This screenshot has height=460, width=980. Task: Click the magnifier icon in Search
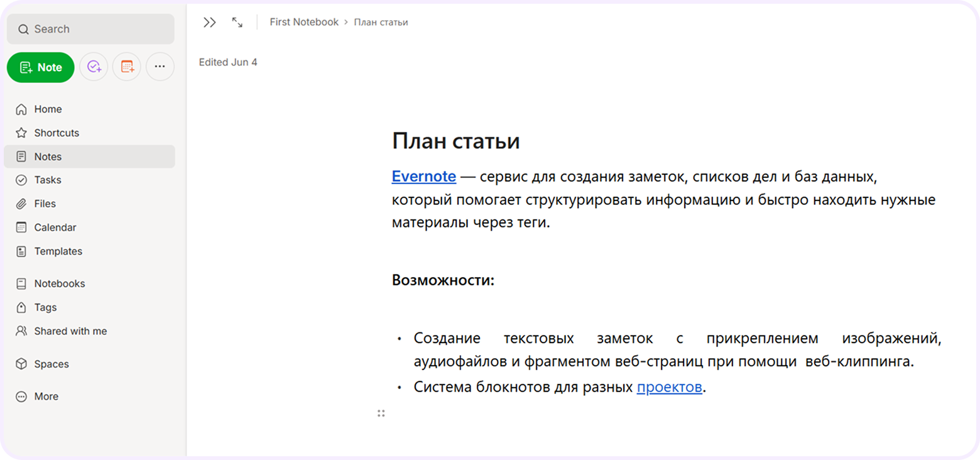(23, 30)
